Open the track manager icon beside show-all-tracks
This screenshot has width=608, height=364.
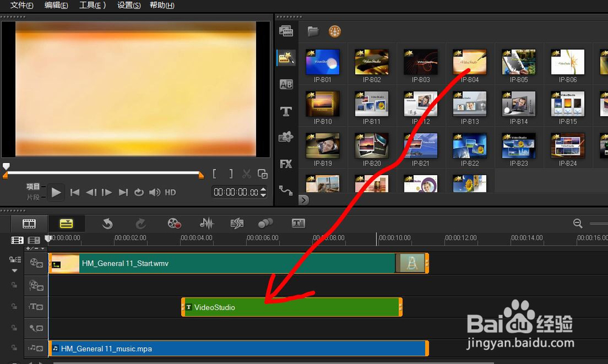(x=34, y=241)
